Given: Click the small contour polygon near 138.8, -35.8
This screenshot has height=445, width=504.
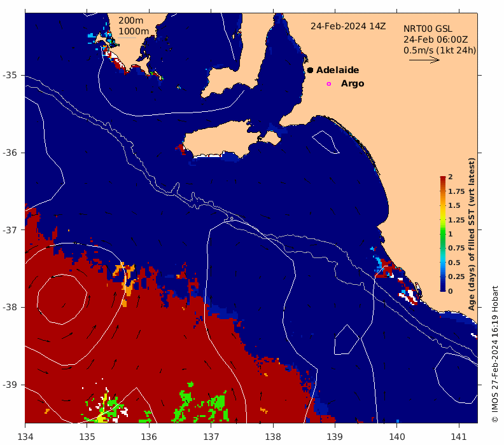Looking at the screenshot, I should click(x=326, y=142).
